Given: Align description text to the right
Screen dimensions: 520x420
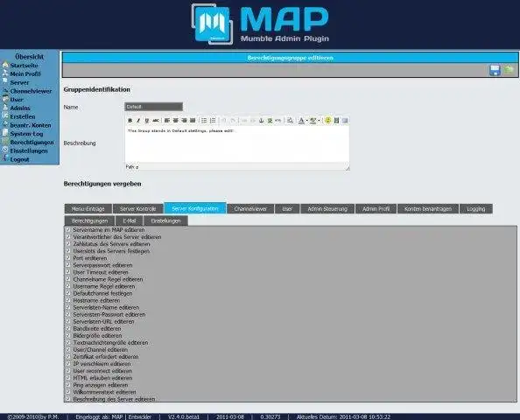Looking at the screenshot, I should (184, 121).
